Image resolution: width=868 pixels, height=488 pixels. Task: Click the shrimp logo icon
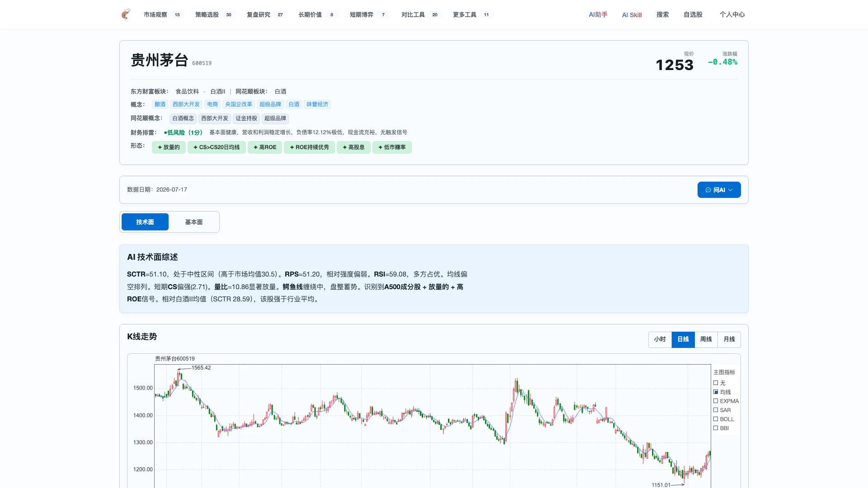126,14
